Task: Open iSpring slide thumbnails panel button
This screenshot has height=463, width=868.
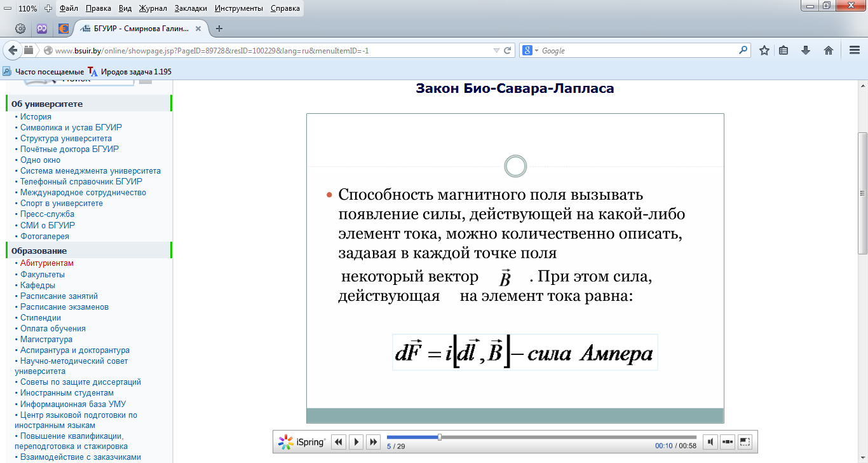Action: coord(728,441)
